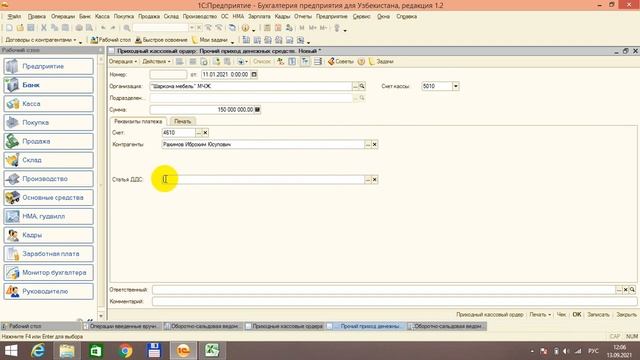Open Организация selection ellipsis button
Screen dimensions: 640x360
(x=355, y=86)
